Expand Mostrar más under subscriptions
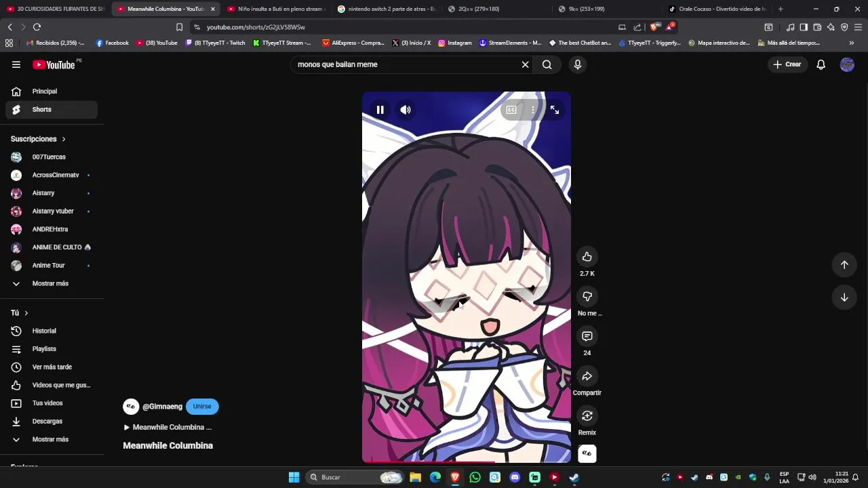 [x=52, y=283]
